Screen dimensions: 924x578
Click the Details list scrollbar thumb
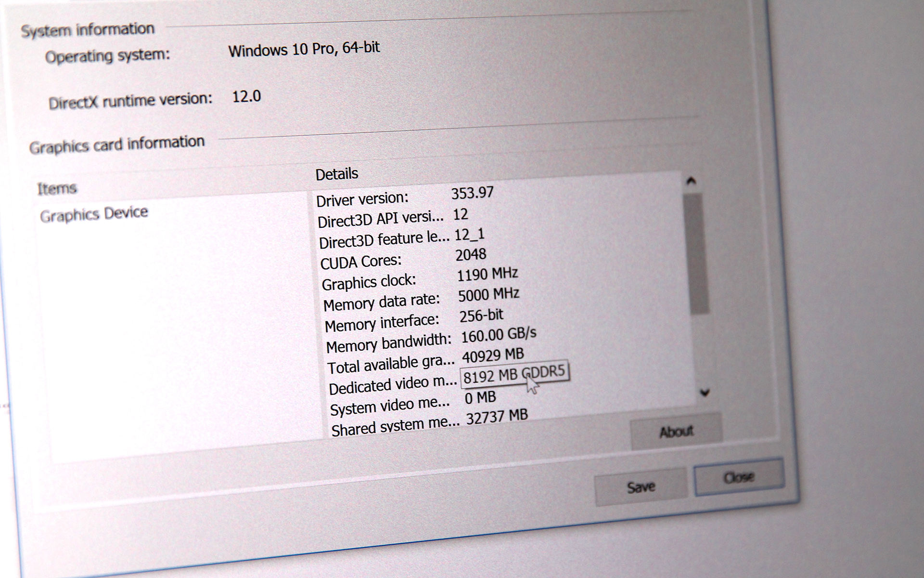pos(697,254)
